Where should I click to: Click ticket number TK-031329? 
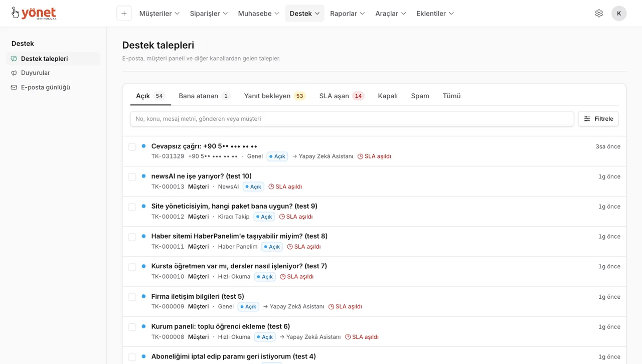(x=168, y=156)
